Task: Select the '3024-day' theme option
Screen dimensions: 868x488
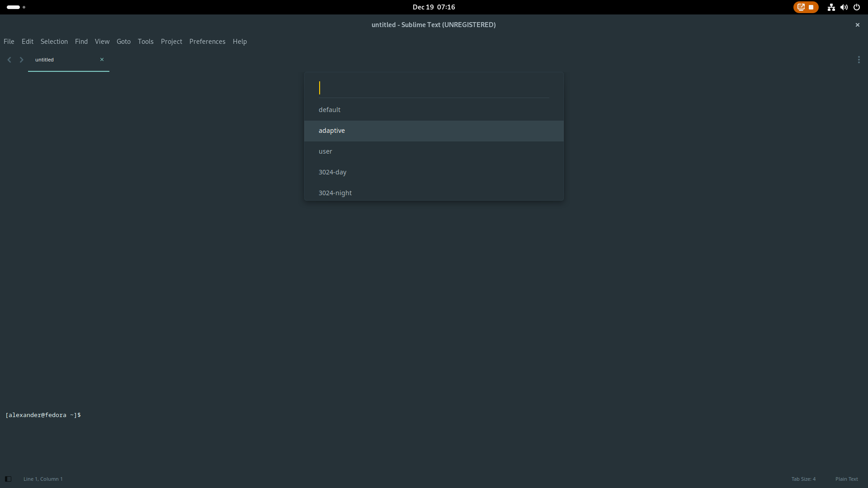Action: tap(434, 172)
